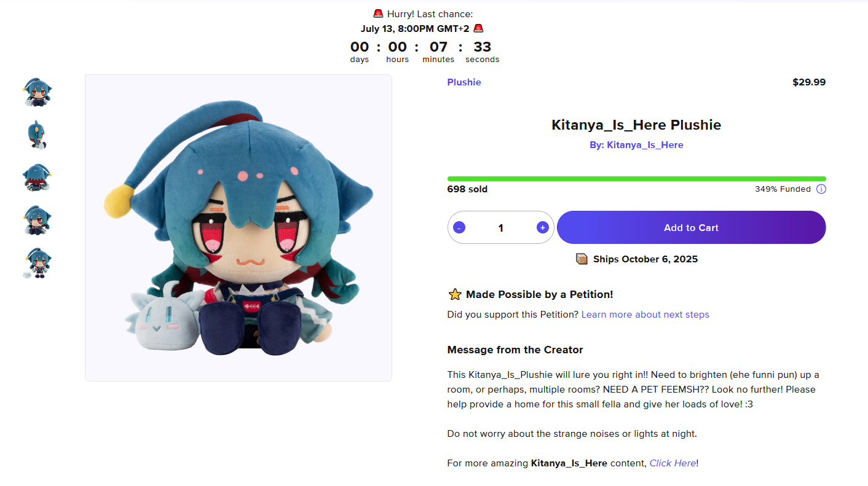Click the left red siren icon
This screenshot has width=868, height=486.
tap(378, 14)
